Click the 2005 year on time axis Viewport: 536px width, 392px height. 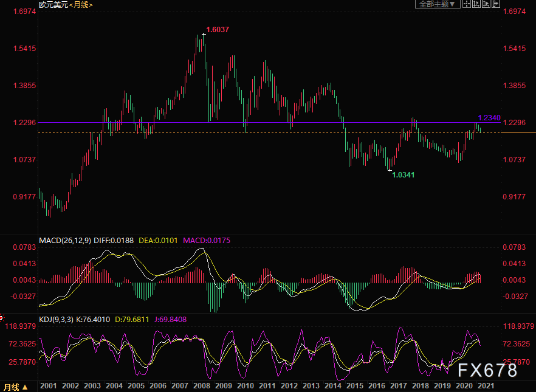136,386
